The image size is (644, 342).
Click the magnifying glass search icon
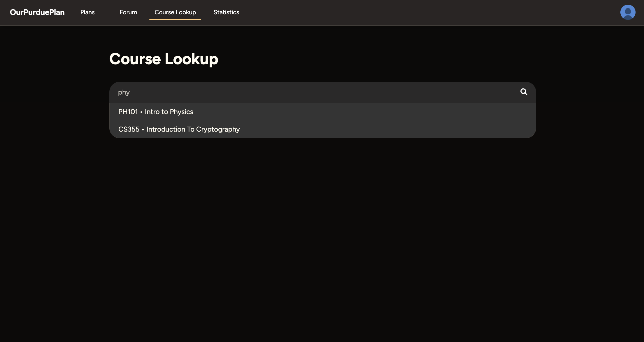pyautogui.click(x=524, y=92)
